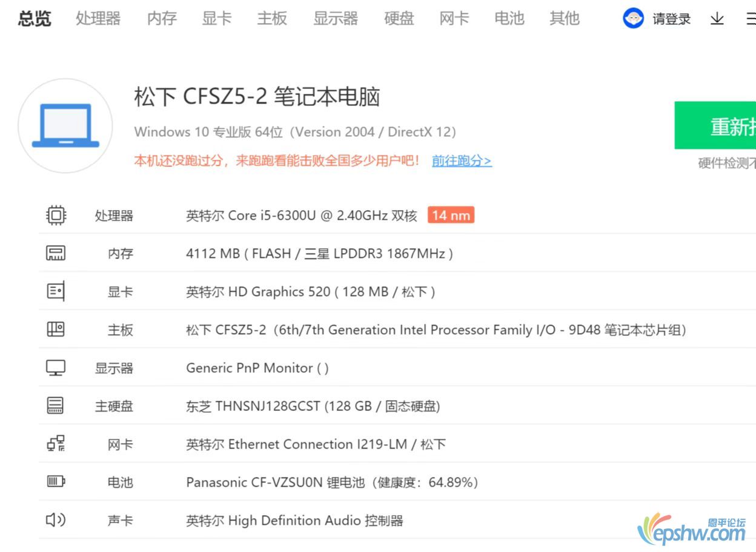The image size is (756, 552).
Task: Open the 硬盘 tab
Action: click(x=399, y=19)
